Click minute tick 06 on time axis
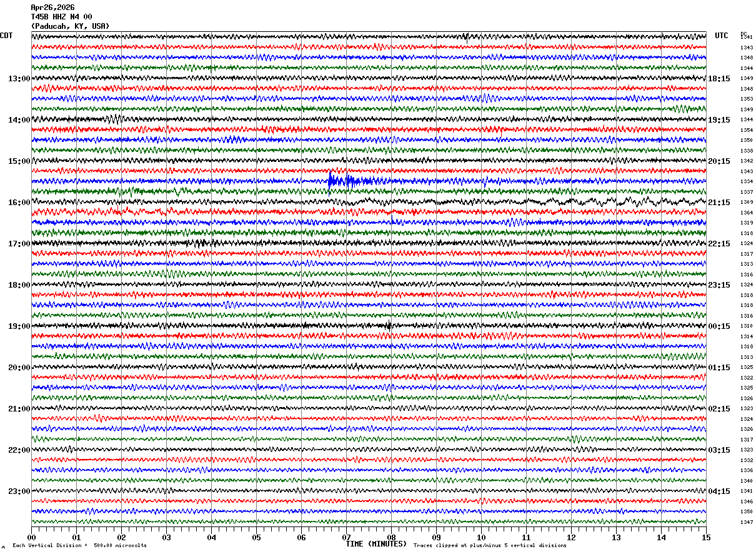 click(301, 537)
